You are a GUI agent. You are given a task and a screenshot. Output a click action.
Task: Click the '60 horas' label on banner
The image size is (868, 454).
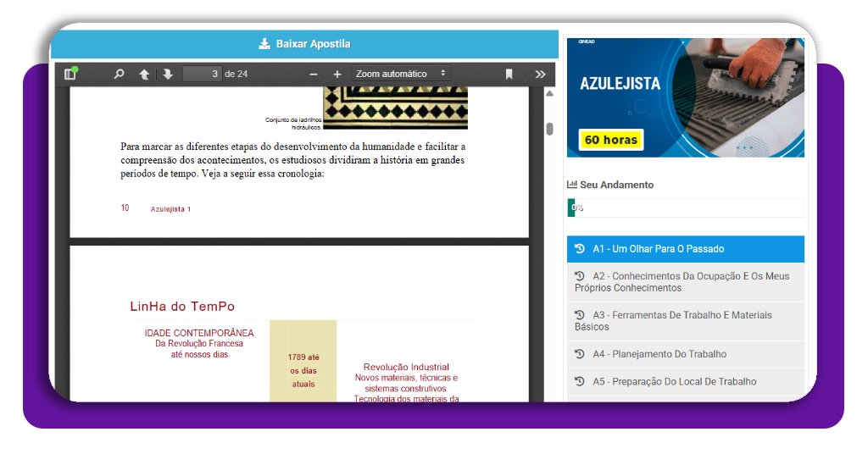[611, 140]
